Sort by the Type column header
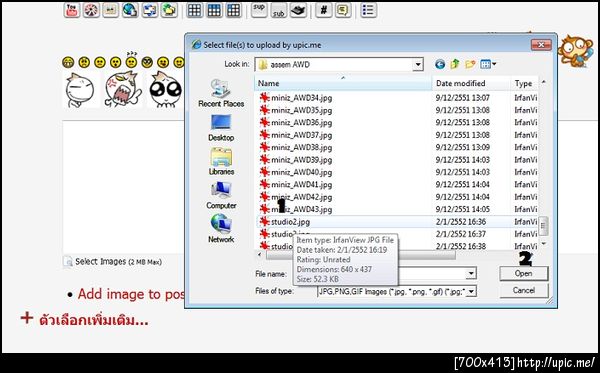The height and width of the screenshot is (373, 600). click(524, 83)
